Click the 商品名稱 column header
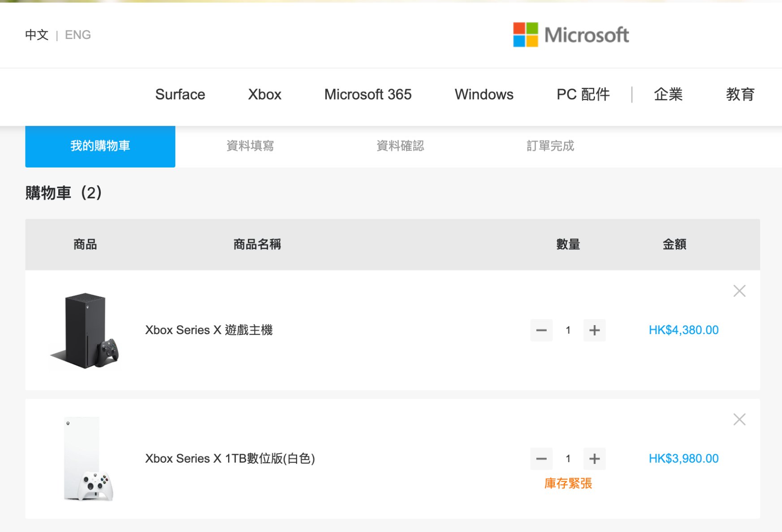The width and height of the screenshot is (782, 532). pos(257,245)
